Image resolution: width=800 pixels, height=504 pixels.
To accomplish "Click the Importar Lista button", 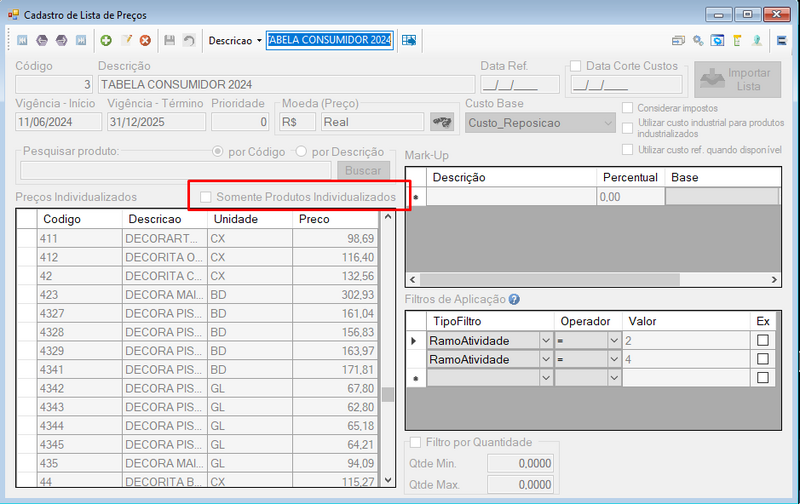I will pyautogui.click(x=737, y=80).
